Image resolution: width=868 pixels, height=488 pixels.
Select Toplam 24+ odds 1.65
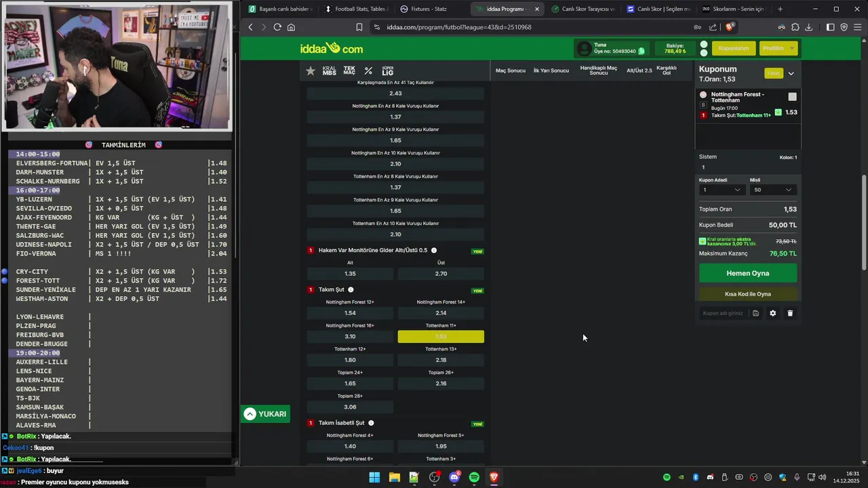point(350,384)
